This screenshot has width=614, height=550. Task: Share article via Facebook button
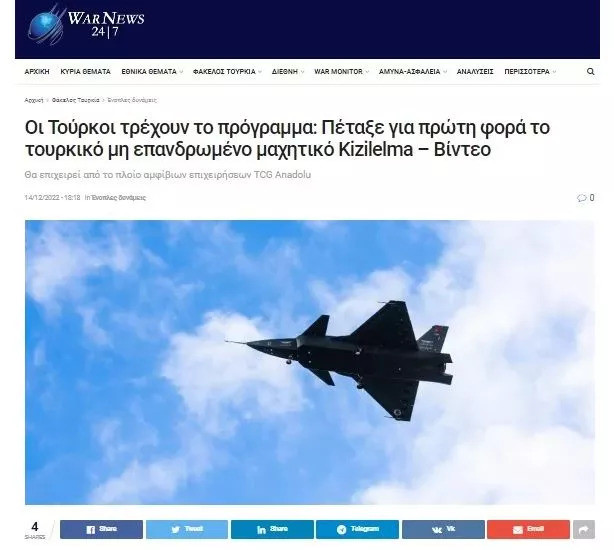[101, 529]
